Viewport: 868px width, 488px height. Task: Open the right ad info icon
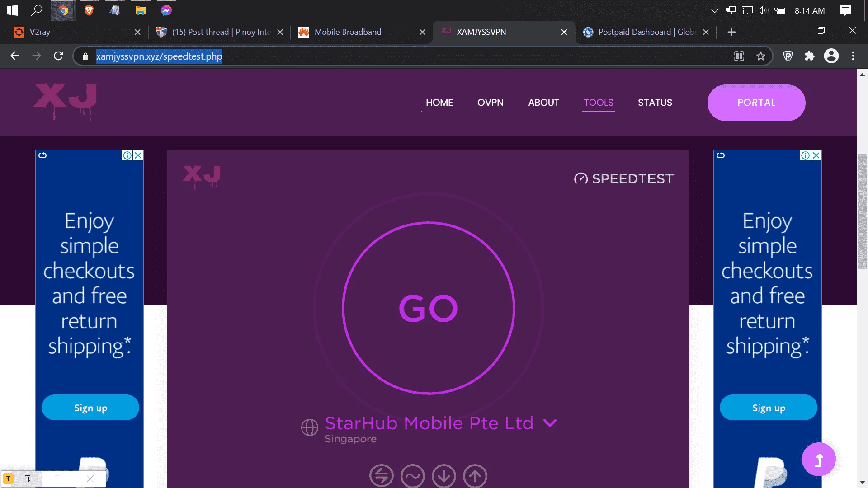[x=806, y=155]
